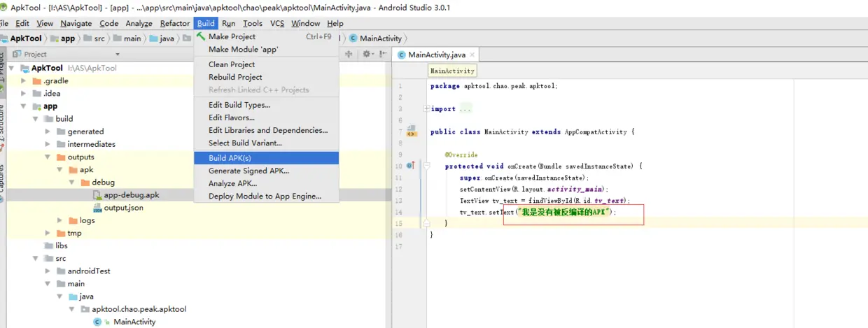Expand the logs folder arrow
The width and height of the screenshot is (868, 328).
[x=60, y=220]
